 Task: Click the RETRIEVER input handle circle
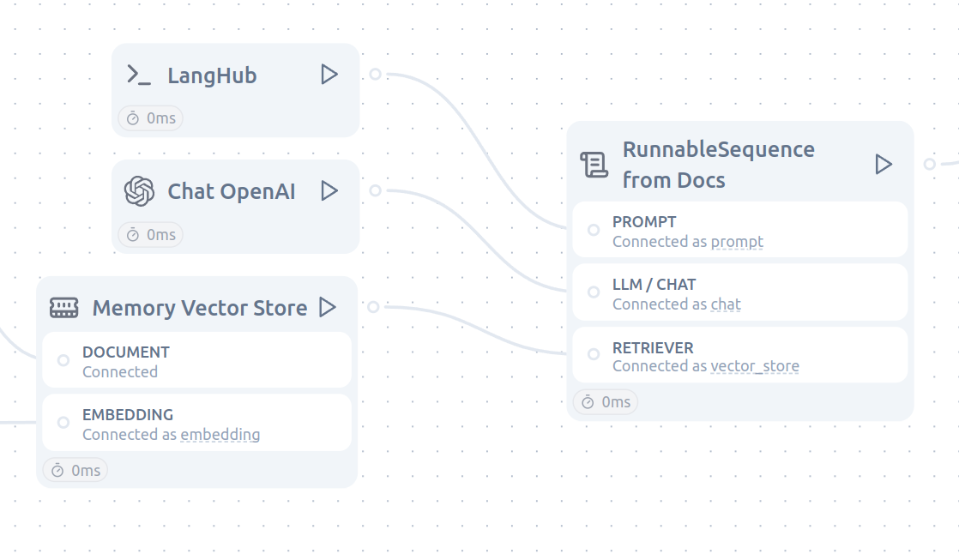594,354
